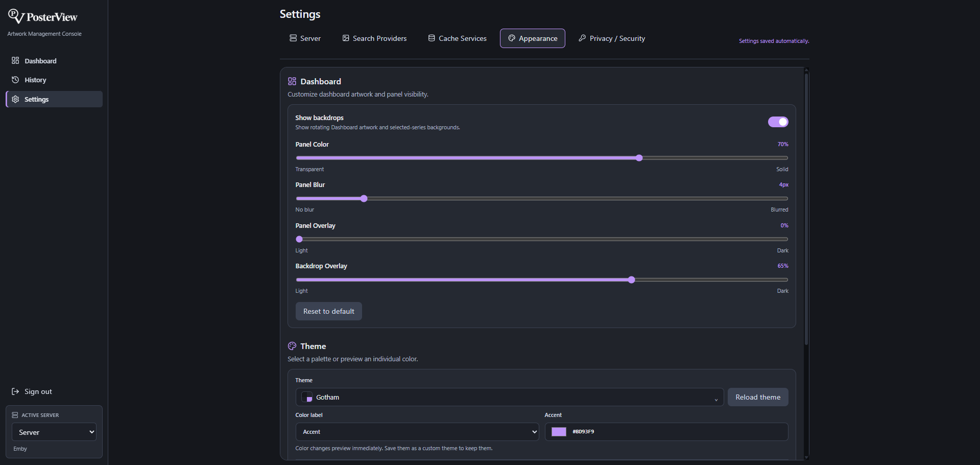The width and height of the screenshot is (980, 465).
Task: Click the Cache Services database icon
Action: [432, 38]
